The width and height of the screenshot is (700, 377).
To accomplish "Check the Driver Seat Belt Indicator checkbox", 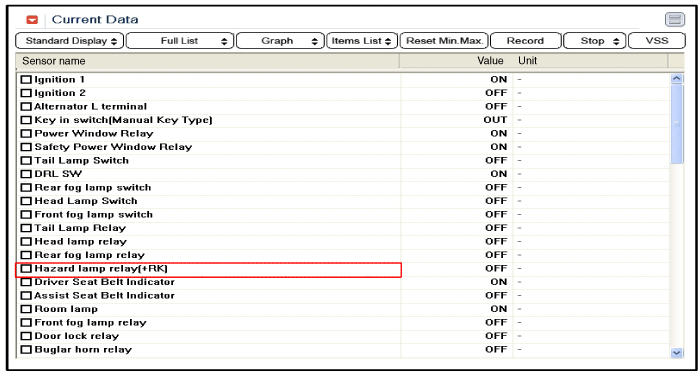I will coord(26,282).
